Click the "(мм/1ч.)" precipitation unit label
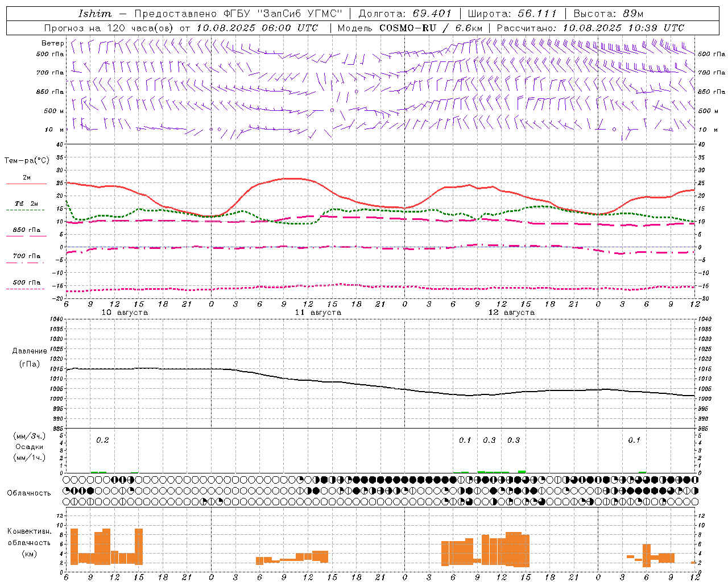Image resolution: width=728 pixels, height=582 pixels. [30, 458]
